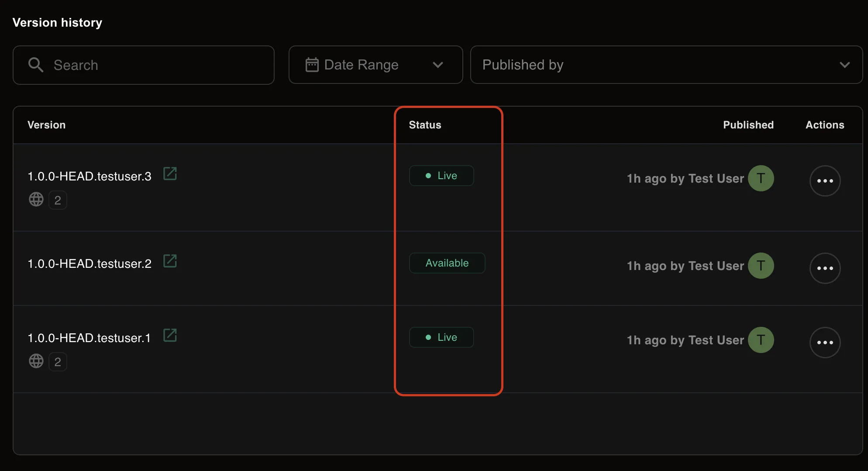Open actions menu for version testuser.1
Viewport: 868px width, 471px height.
(825, 343)
